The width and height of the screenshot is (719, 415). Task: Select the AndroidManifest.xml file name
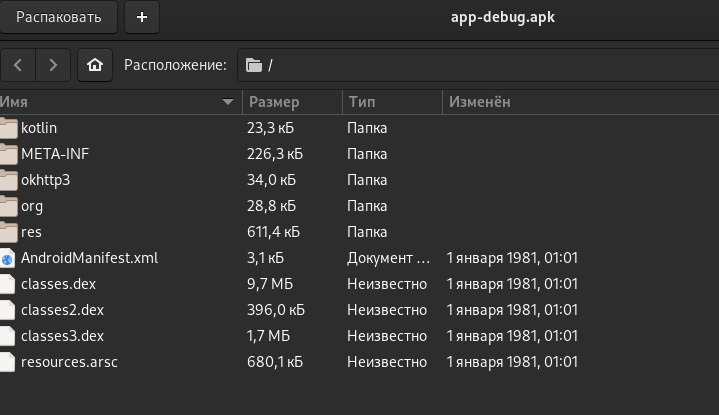coord(89,258)
